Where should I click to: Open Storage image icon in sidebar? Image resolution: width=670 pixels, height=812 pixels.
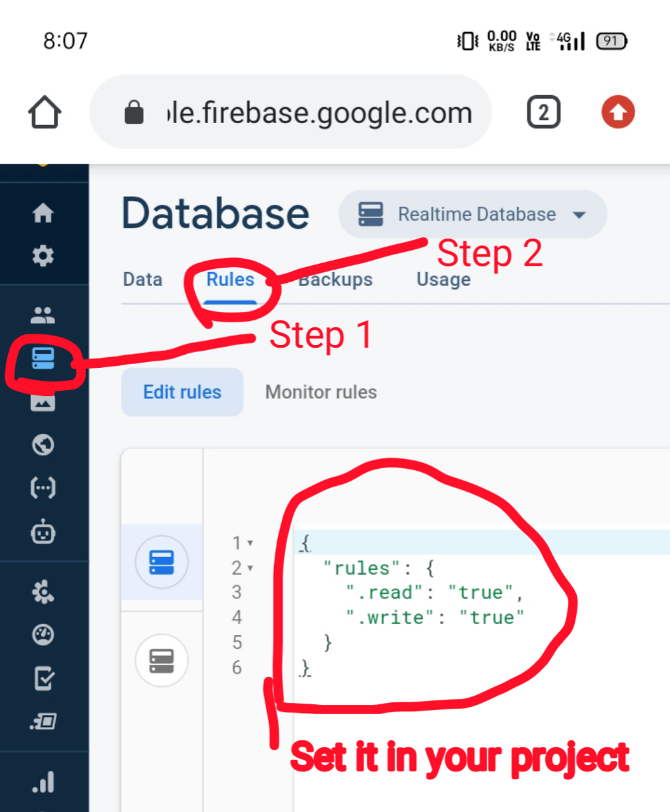click(x=43, y=402)
